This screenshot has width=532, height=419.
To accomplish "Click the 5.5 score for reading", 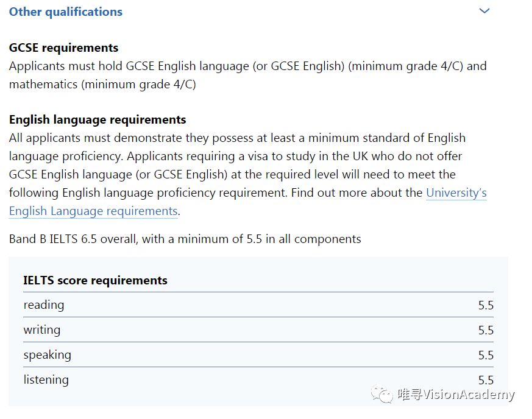I will pos(485,306).
